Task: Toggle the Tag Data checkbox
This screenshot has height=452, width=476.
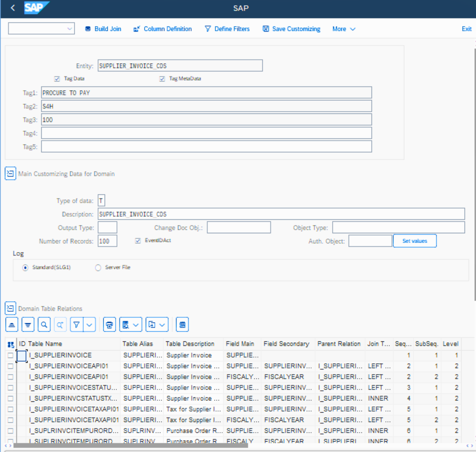Action: 57,79
